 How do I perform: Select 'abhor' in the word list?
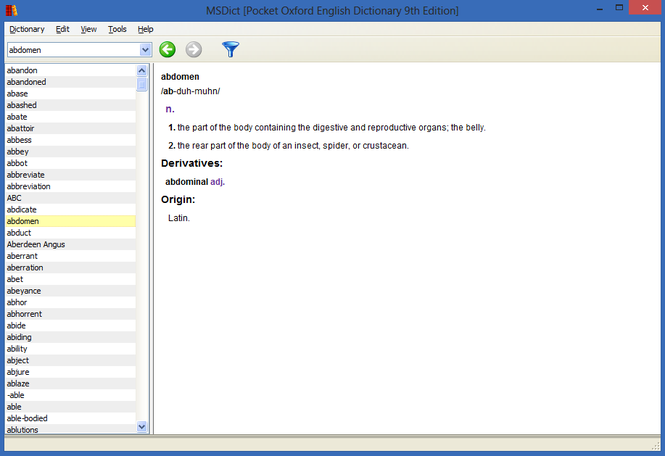pyautogui.click(x=70, y=302)
